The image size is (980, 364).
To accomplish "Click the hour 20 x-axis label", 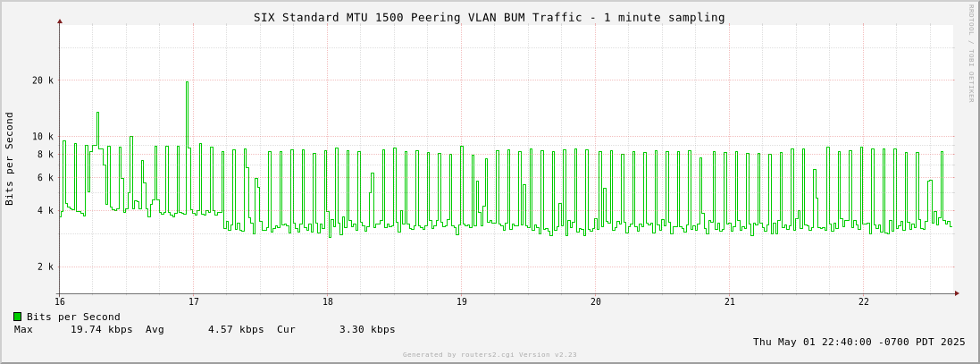I will [595, 302].
